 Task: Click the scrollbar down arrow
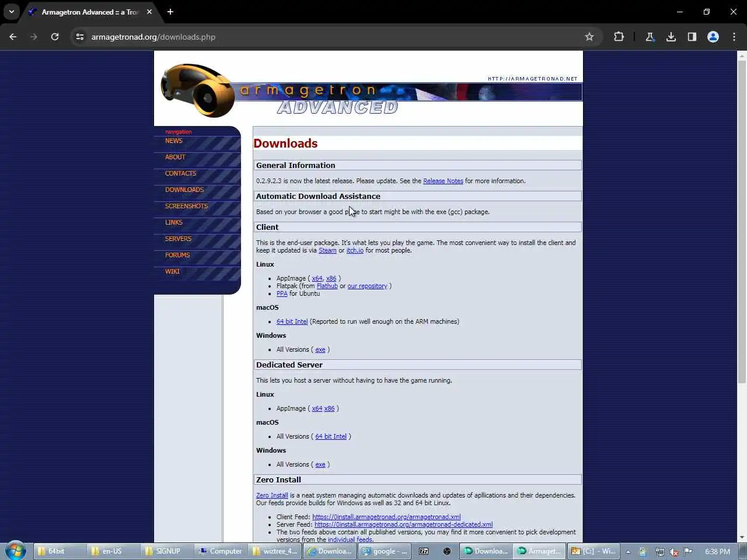742,537
